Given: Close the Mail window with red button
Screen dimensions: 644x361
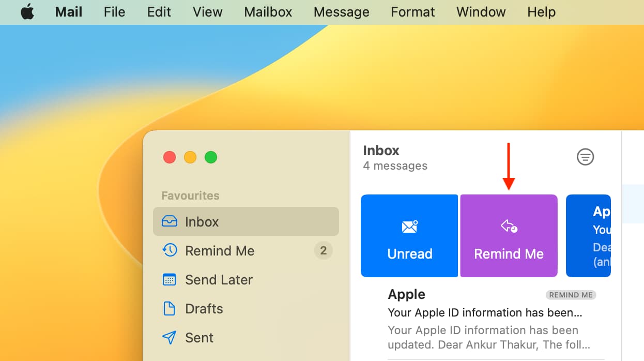Looking at the screenshot, I should [x=170, y=157].
